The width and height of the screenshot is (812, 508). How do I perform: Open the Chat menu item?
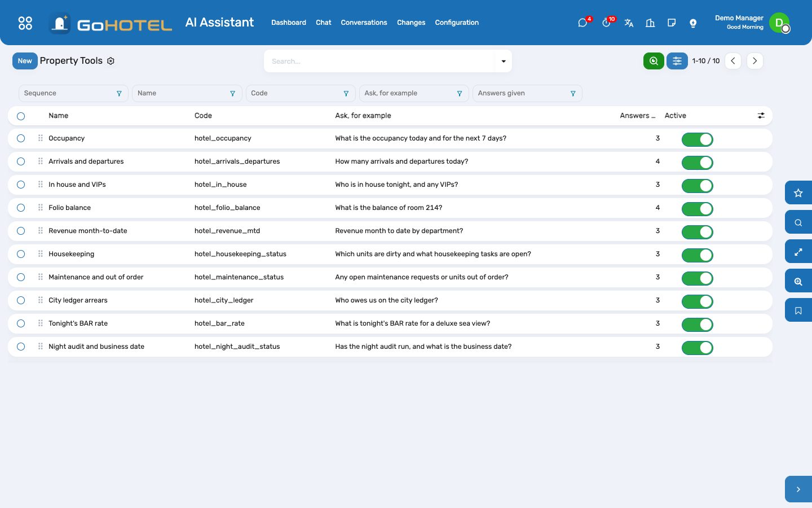(x=324, y=23)
